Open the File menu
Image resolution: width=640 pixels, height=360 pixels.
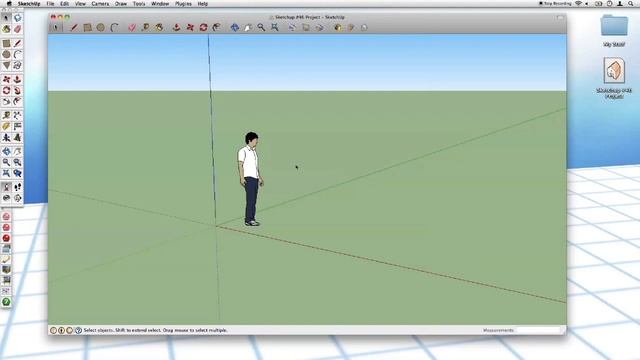click(x=50, y=4)
